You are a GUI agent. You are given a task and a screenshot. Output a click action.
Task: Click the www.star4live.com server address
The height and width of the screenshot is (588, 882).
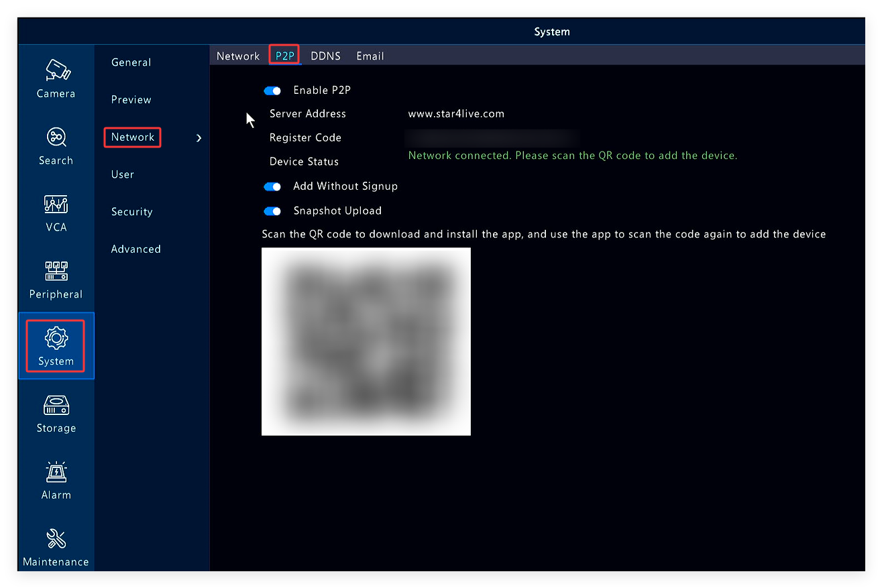pos(456,114)
